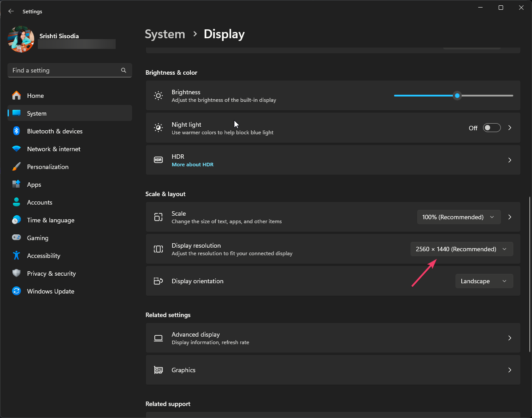Click the System monitor icon in sidebar
Screen dimensions: 532x418
pos(16,113)
